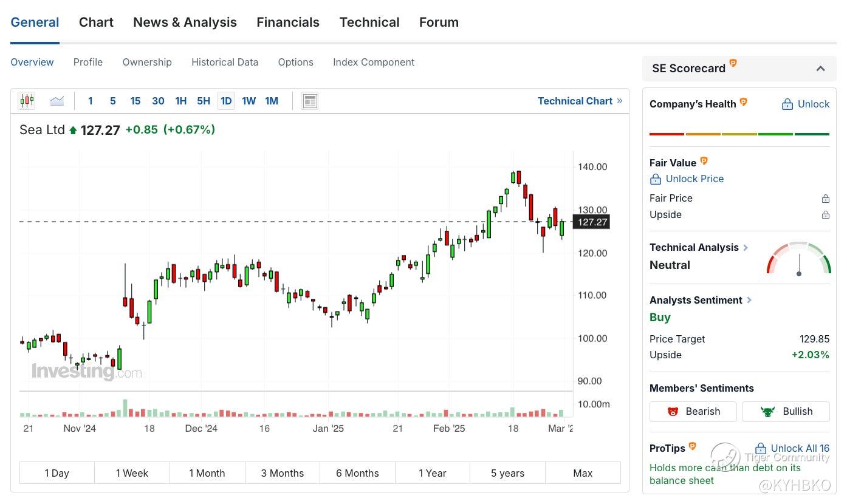Open the Ownership sub-tab

(x=147, y=62)
